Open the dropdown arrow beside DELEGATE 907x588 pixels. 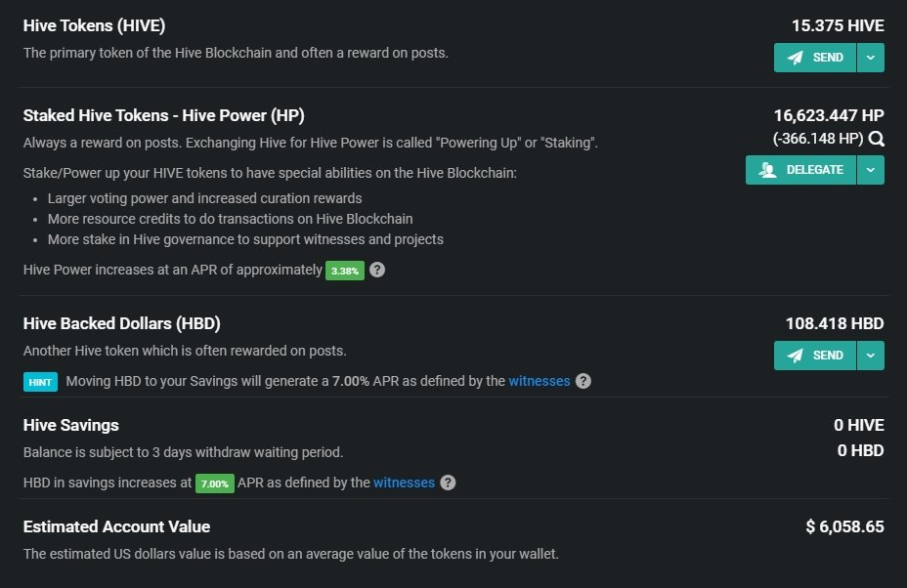point(871,170)
